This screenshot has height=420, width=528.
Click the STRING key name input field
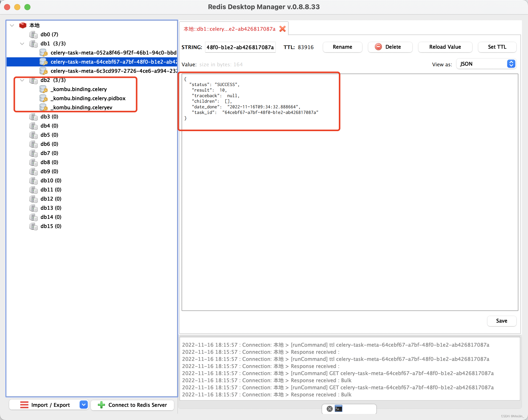(x=240, y=47)
